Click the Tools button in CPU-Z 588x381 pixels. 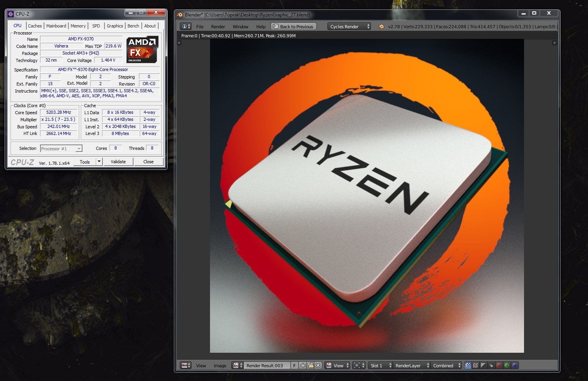pos(85,162)
